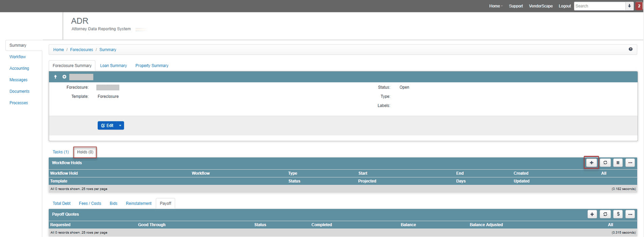Add a new payoff quote with plus icon

pyautogui.click(x=591, y=214)
